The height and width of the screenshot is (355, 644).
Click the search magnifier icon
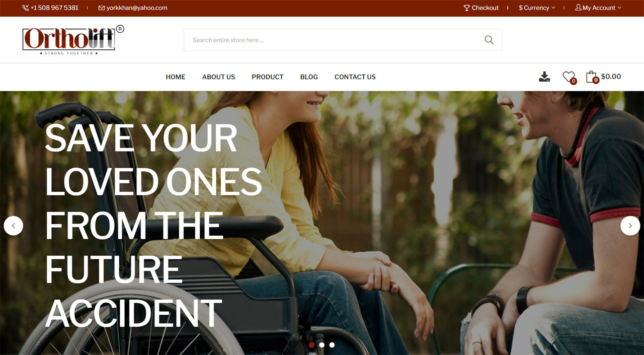pyautogui.click(x=489, y=40)
